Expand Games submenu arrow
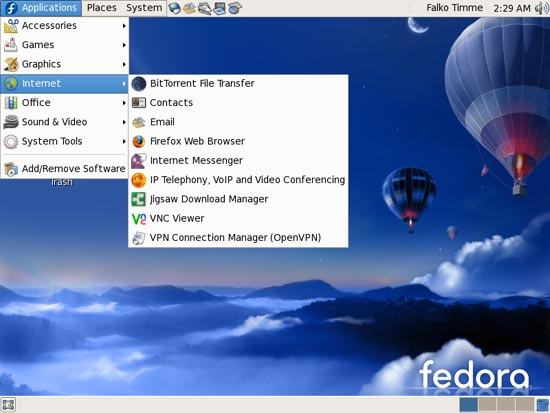The height and width of the screenshot is (413, 550). coord(124,45)
